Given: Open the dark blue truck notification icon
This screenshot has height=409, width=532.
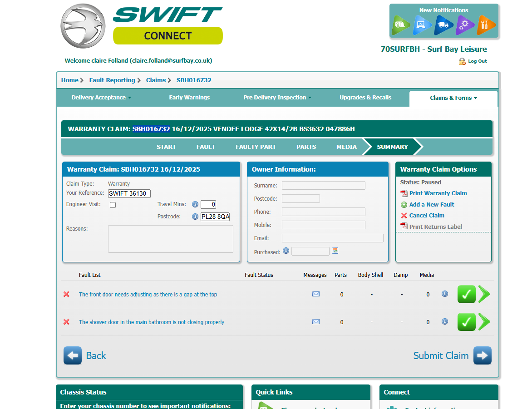Looking at the screenshot, I should click(x=443, y=25).
